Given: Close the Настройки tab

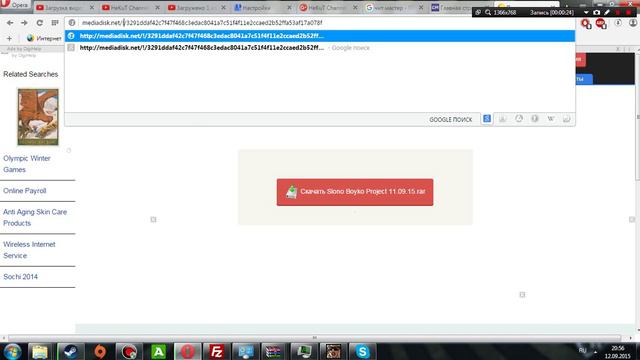Looking at the screenshot, I should coord(289,7).
